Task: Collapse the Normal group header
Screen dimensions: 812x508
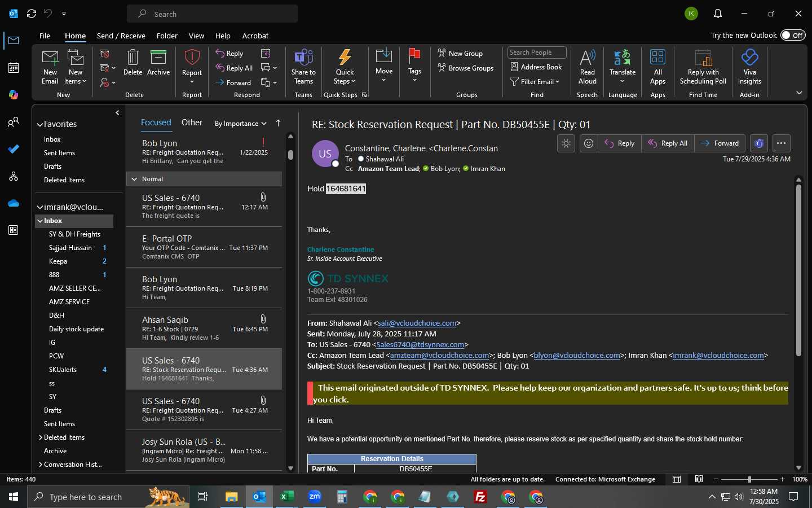Action: 134,179
